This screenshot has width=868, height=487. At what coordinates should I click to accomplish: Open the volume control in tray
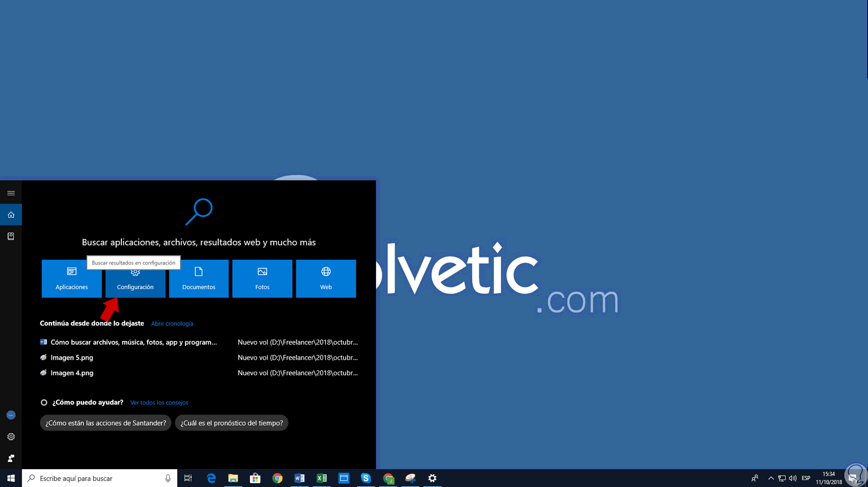point(793,478)
